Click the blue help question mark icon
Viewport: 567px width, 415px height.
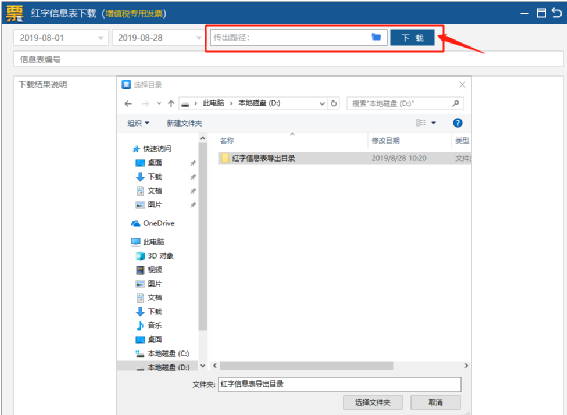coord(457,123)
